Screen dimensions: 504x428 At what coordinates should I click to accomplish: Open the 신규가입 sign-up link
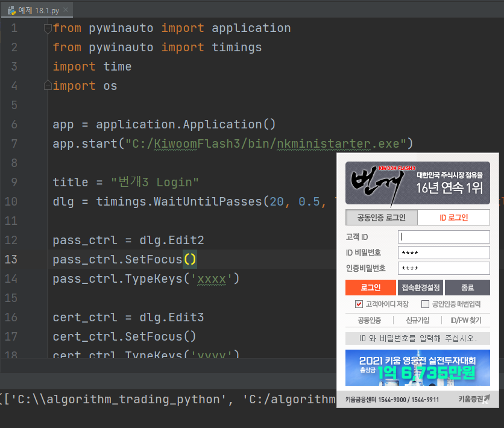[418, 320]
